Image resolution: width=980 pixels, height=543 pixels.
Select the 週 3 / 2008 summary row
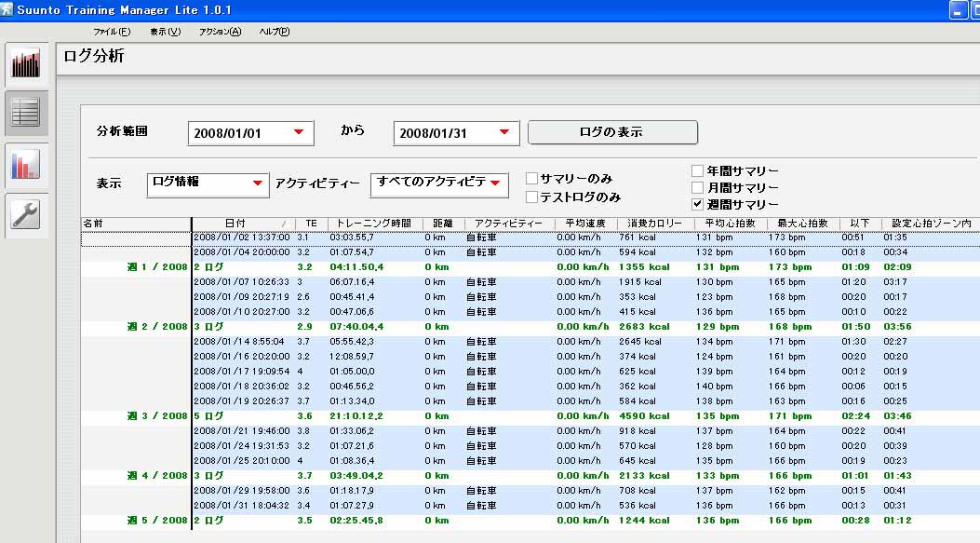530,416
